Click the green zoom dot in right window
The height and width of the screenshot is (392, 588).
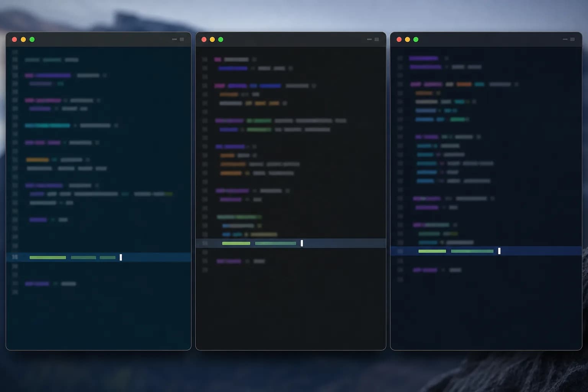pos(416,39)
